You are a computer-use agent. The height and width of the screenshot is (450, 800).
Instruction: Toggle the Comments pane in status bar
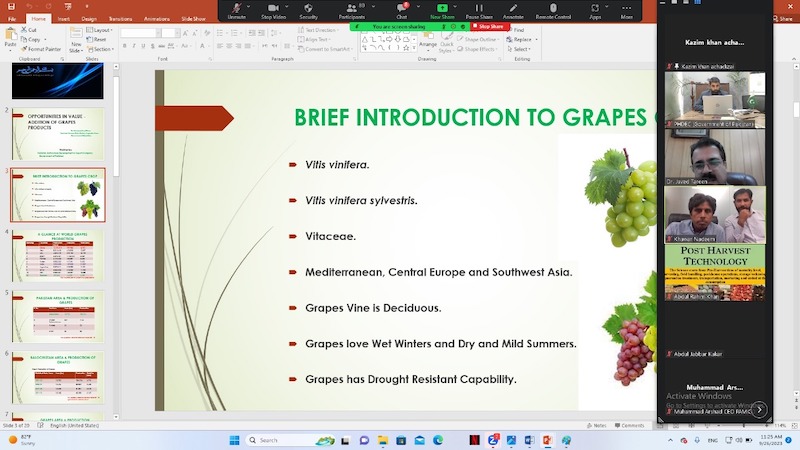[630, 425]
